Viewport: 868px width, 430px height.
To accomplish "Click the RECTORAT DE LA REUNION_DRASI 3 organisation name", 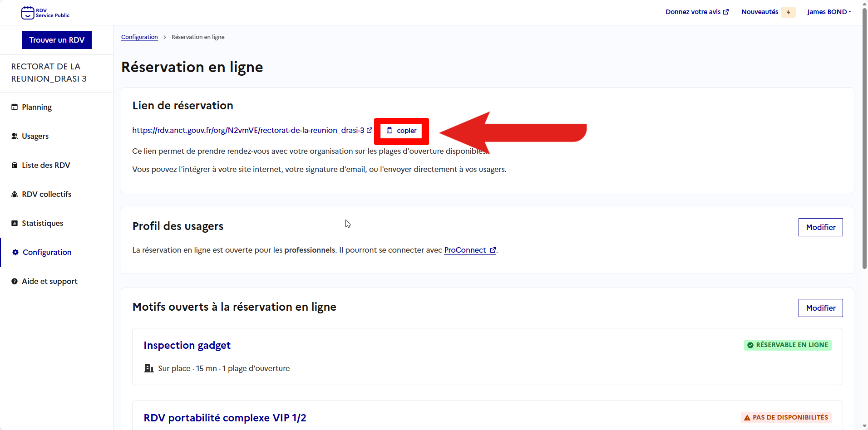I will point(49,73).
